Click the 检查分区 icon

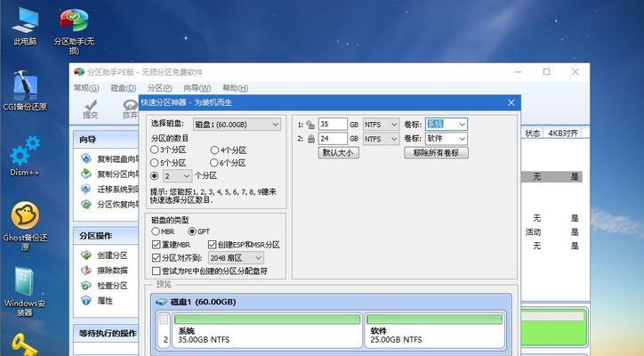pos(86,286)
